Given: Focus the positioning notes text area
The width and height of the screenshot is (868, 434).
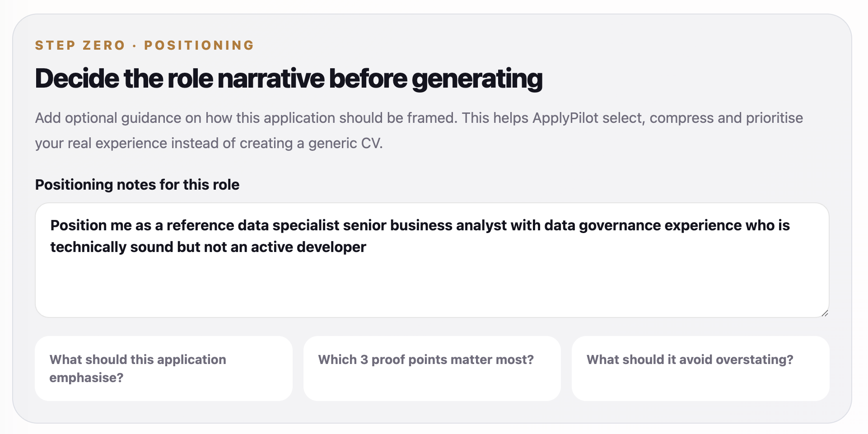Looking at the screenshot, I should pyautogui.click(x=432, y=260).
